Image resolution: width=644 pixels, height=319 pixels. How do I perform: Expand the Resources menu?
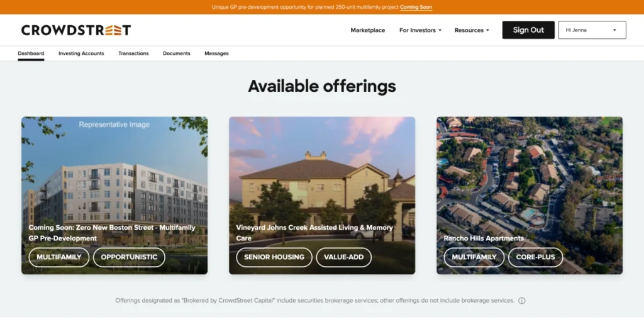(472, 30)
